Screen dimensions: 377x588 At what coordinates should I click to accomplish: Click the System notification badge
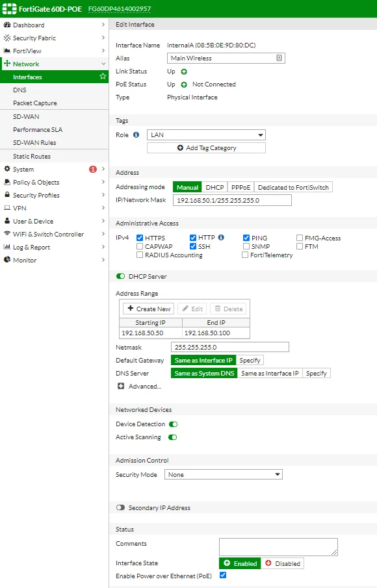tap(93, 169)
